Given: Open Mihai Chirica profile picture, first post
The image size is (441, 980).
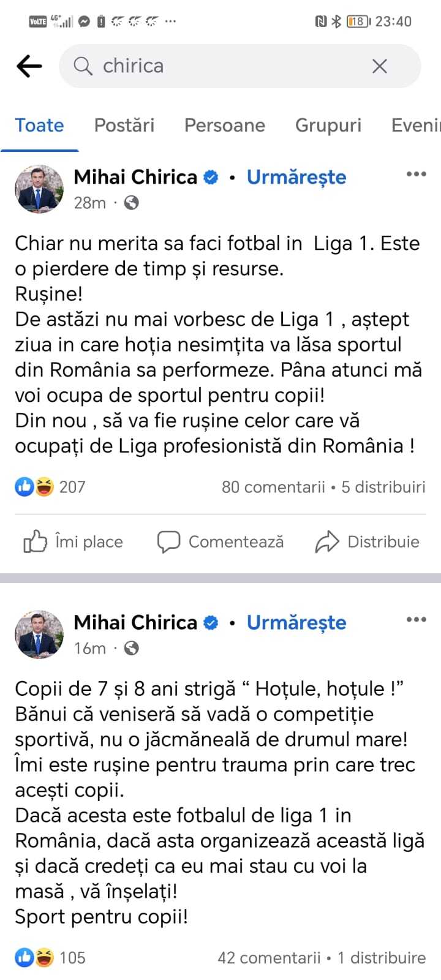Looking at the screenshot, I should 39,189.
